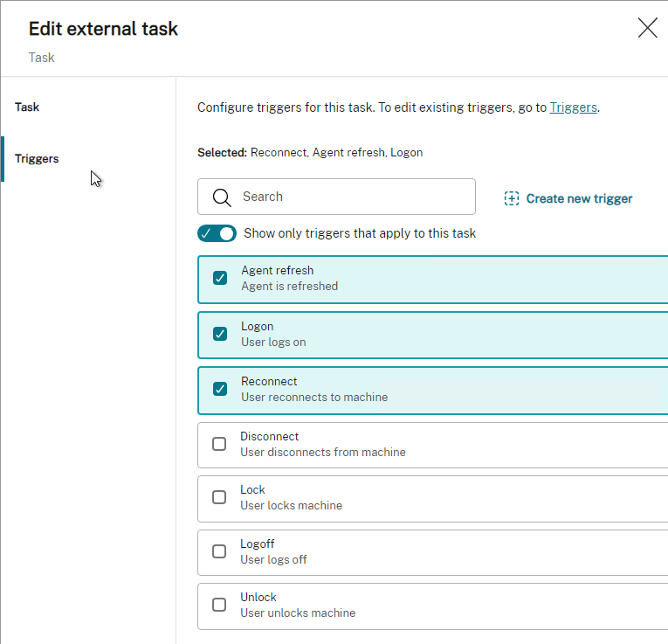
Task: Select the Disconnect trigger row label
Action: 269,436
